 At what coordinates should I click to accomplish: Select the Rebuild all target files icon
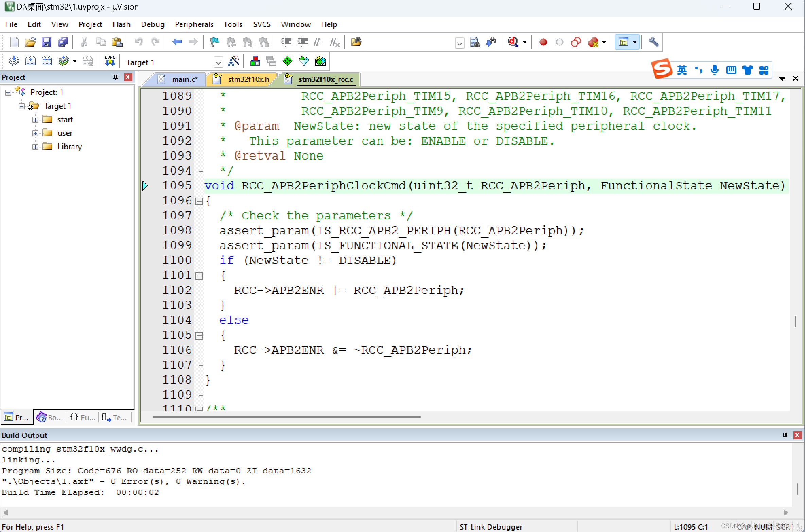click(x=47, y=60)
